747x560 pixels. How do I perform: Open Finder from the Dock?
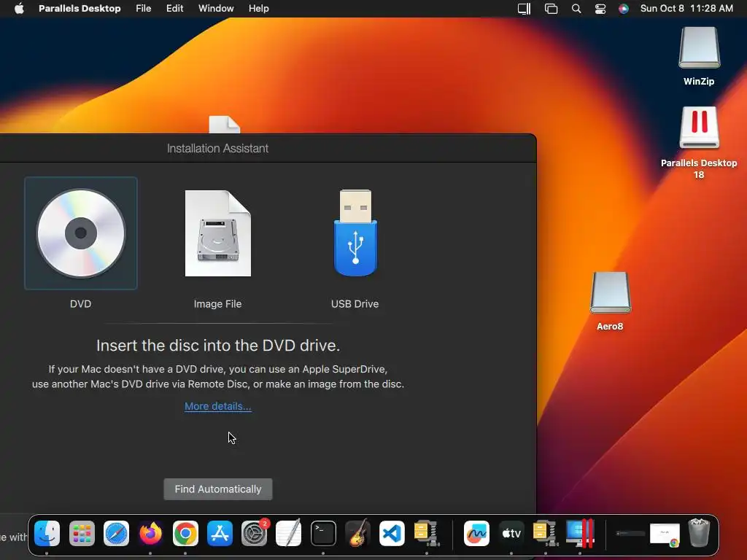click(47, 533)
